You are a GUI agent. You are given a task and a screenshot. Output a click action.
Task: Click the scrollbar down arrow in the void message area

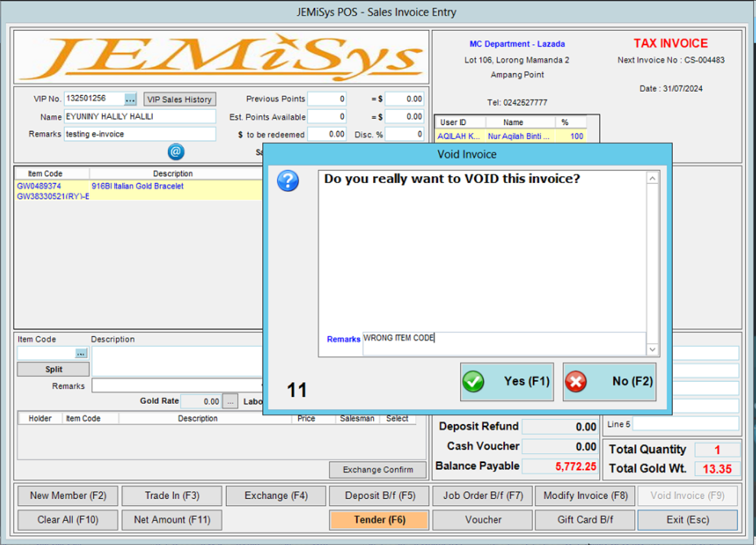point(652,349)
